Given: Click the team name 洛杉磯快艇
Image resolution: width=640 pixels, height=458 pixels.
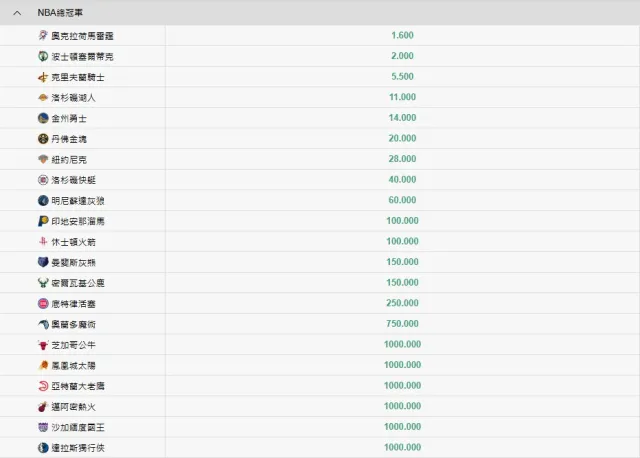Looking at the screenshot, I should pos(73,180).
